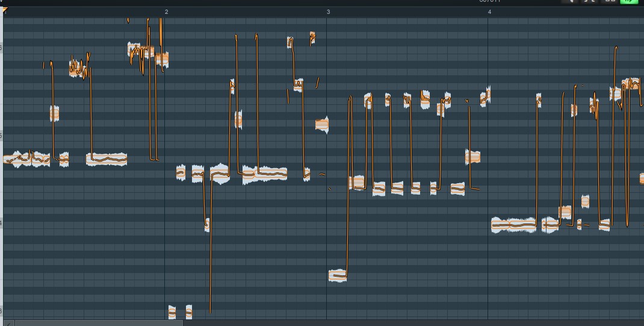Select the long note in the middle of bar 2
The width and height of the screenshot is (644, 326).
[x=265, y=174]
